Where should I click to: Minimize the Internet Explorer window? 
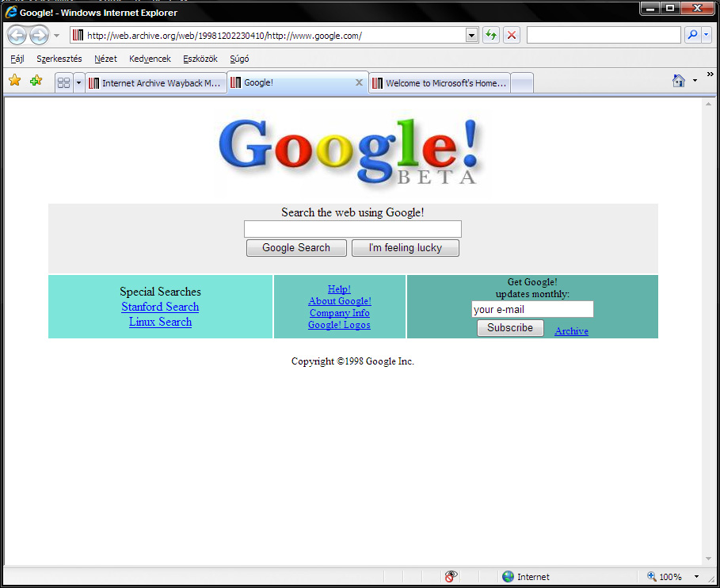coord(650,8)
